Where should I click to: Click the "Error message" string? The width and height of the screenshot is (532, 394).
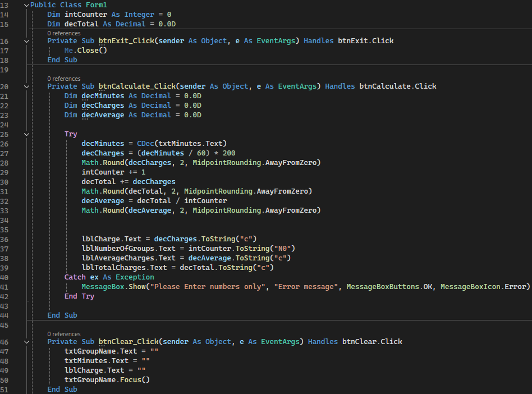point(306,287)
